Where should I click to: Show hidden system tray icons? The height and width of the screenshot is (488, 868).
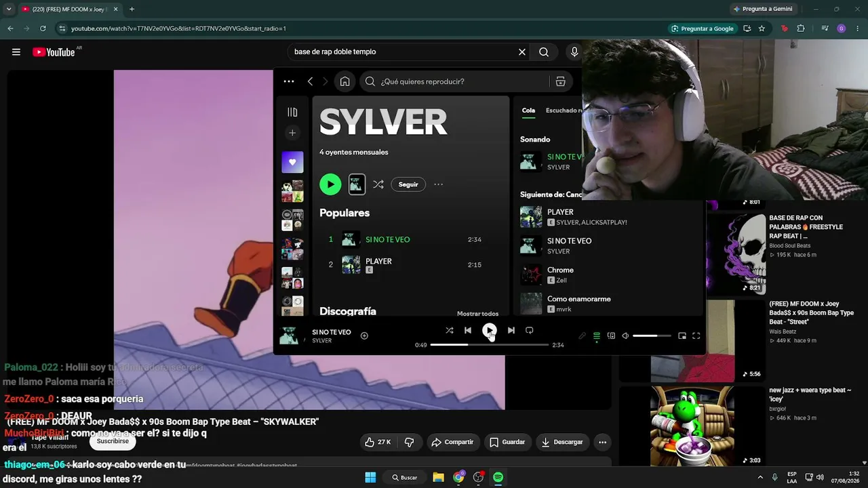click(760, 477)
